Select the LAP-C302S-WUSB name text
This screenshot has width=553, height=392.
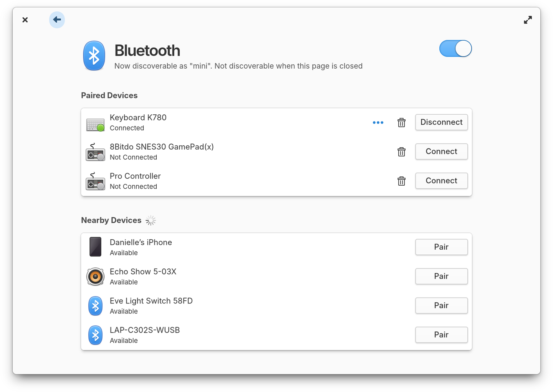tap(145, 330)
